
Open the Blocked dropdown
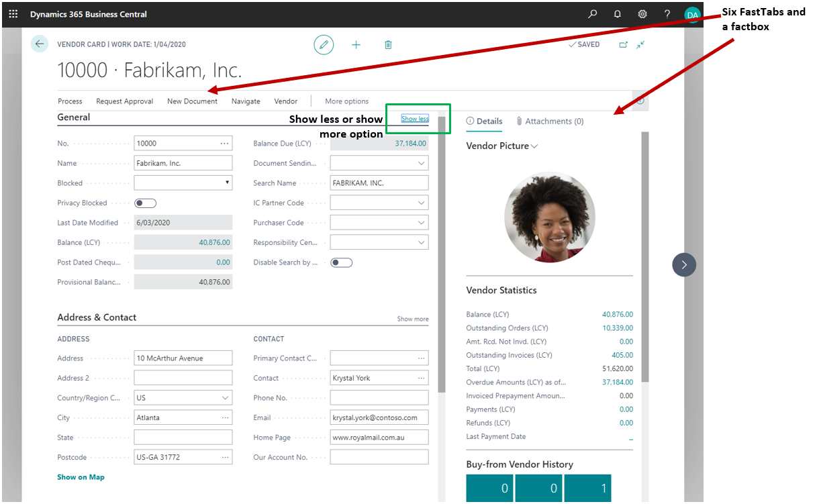(x=183, y=183)
